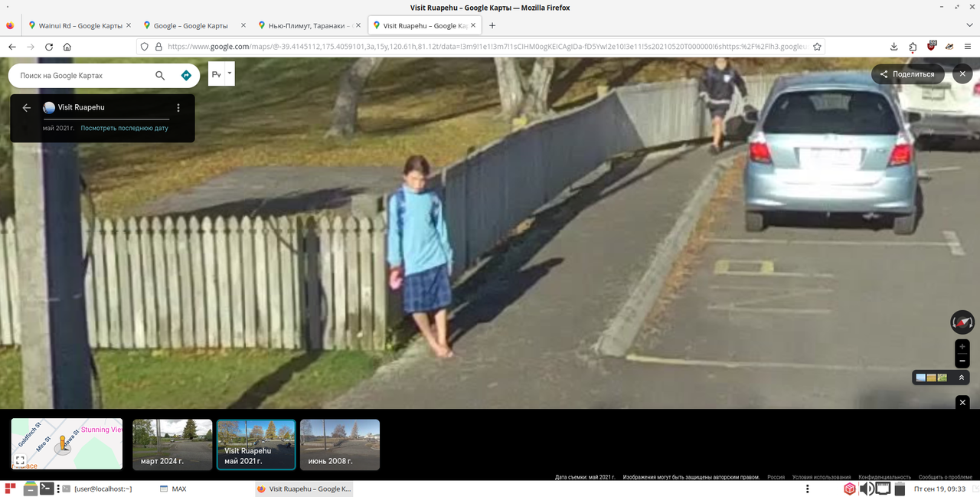
Task: Click the Конфиденциальность link
Action: (x=884, y=477)
